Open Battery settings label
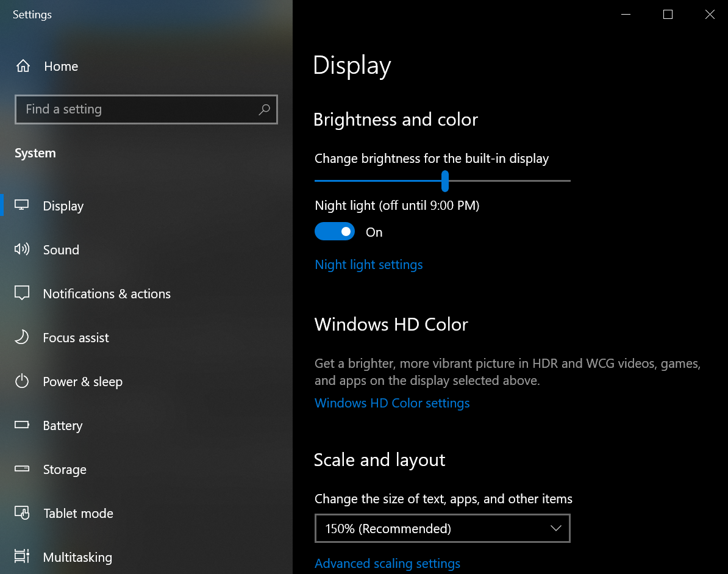 click(63, 426)
